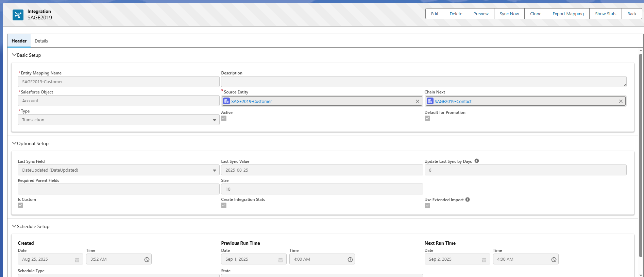Collapse the Basic Setup section
This screenshot has width=644, height=277.
[x=14, y=55]
